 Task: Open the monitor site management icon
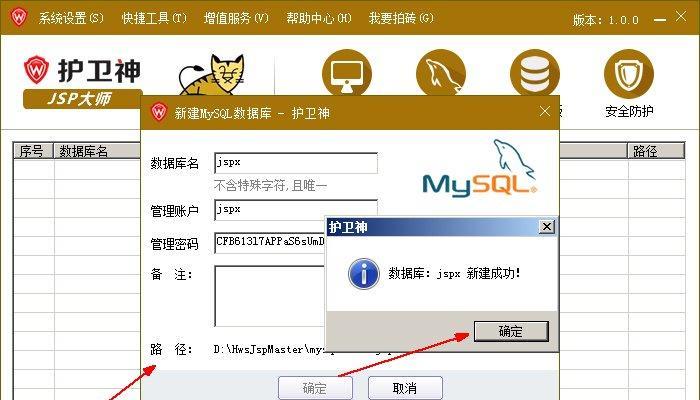click(x=347, y=73)
